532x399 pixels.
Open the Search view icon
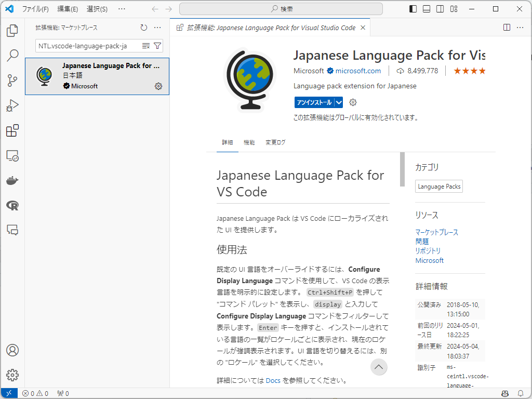[x=12, y=56]
